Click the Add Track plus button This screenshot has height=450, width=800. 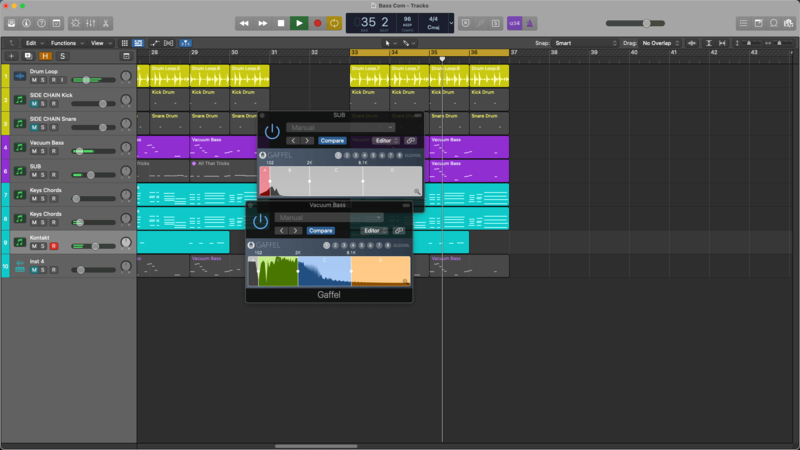point(12,56)
